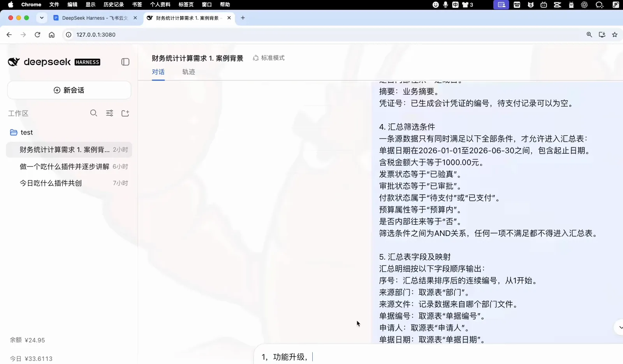Click today's spend ¥33.6113
623x364 pixels.
coord(31,359)
